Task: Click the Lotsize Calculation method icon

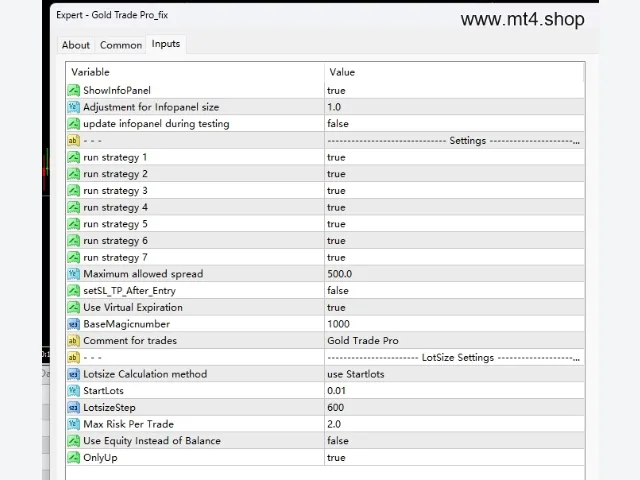Action: 73,374
